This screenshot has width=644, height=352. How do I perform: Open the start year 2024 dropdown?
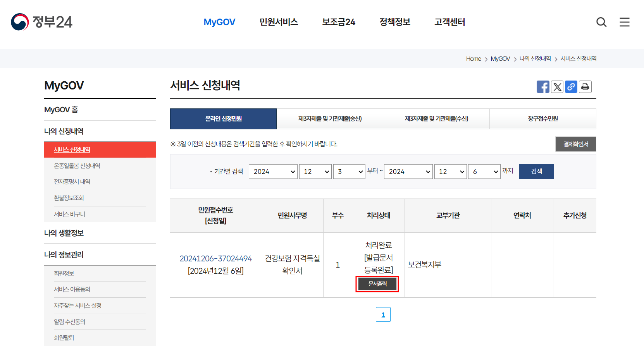point(273,171)
